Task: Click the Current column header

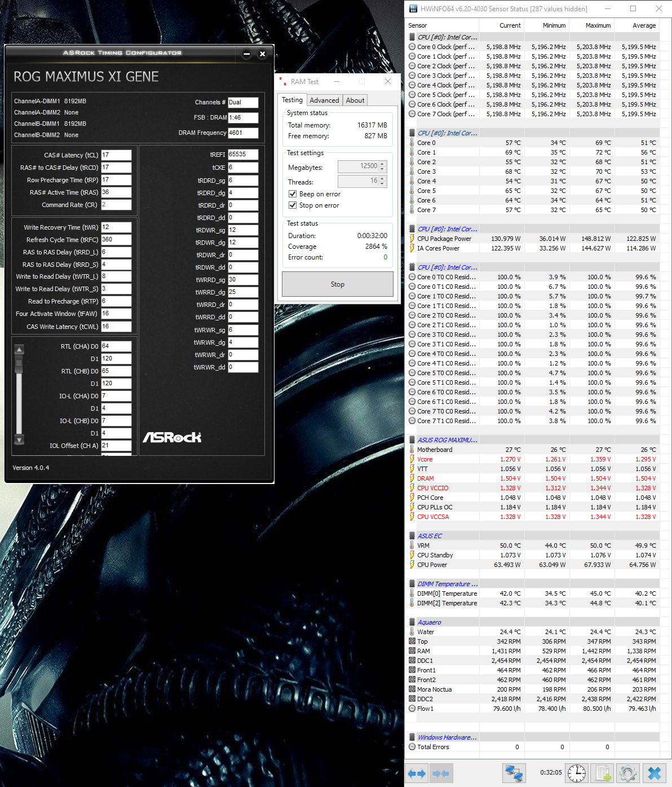Action: (502, 25)
